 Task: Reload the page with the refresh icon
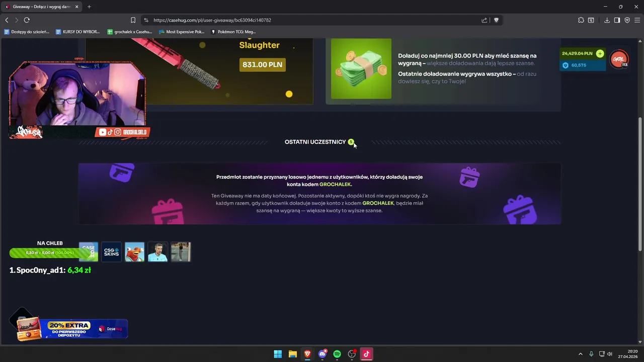[x=27, y=20]
